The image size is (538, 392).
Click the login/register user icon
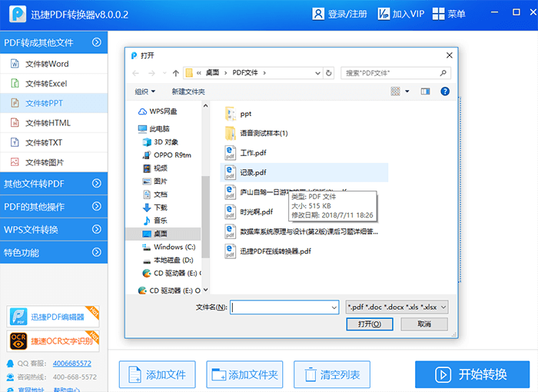pyautogui.click(x=318, y=14)
